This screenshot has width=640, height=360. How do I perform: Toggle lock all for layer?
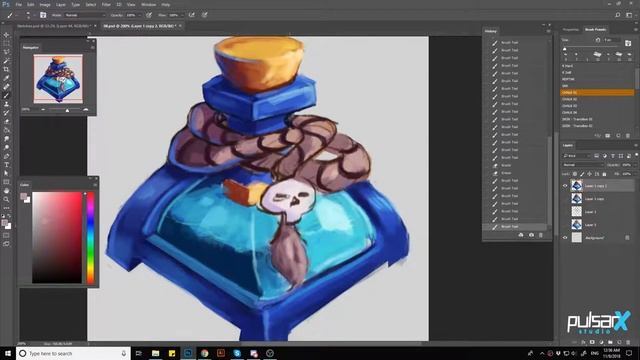604,174
